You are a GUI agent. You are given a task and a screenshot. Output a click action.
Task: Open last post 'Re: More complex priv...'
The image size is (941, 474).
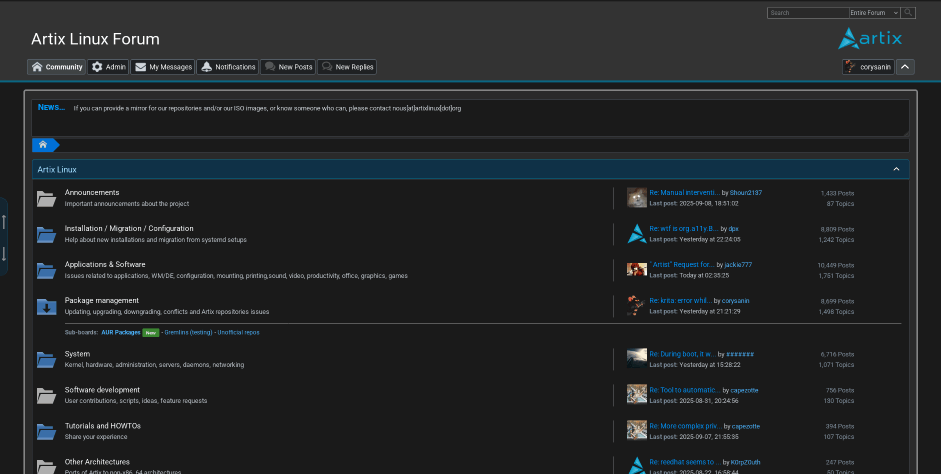(x=685, y=426)
